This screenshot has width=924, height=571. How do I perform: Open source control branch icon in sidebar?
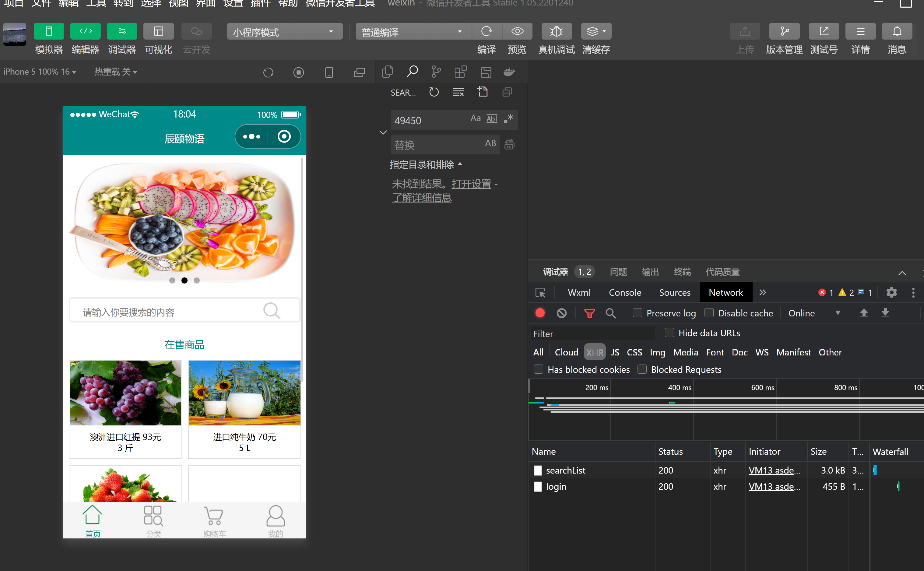436,72
